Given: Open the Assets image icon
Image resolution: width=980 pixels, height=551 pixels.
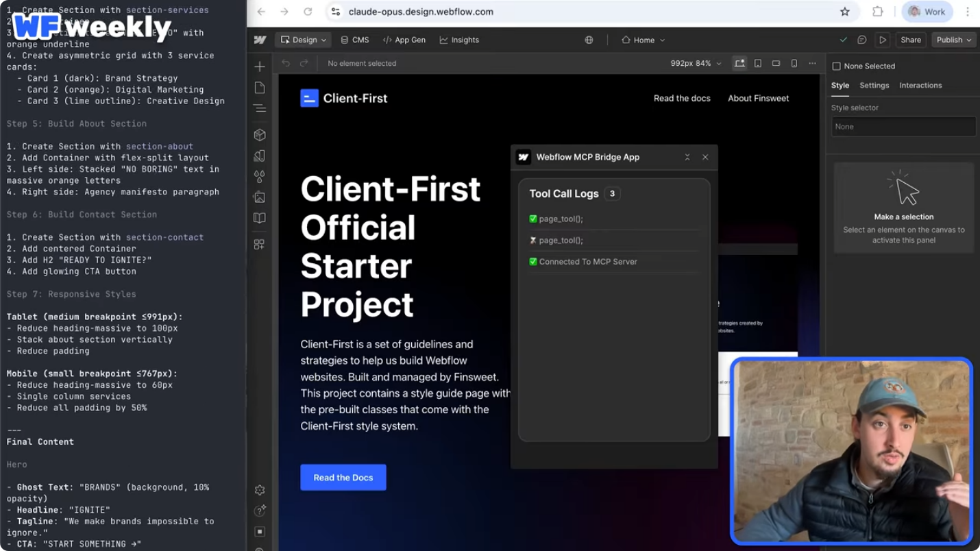Looking at the screenshot, I should click(260, 197).
